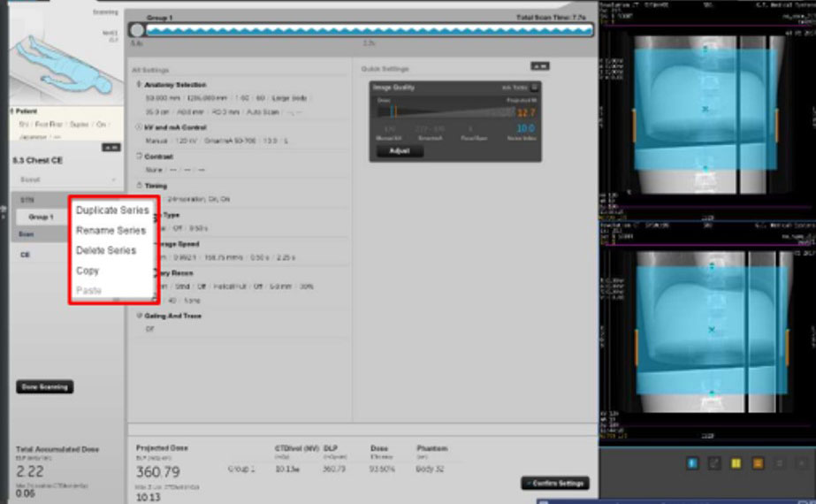816x504 pixels.
Task: Click the Timing settings icon
Action: (139, 186)
